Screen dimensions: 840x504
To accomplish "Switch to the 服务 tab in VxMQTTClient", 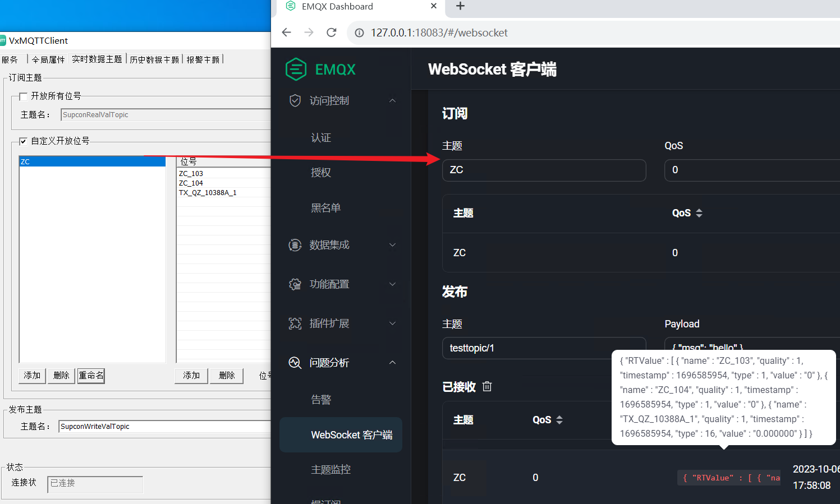I will [10, 59].
